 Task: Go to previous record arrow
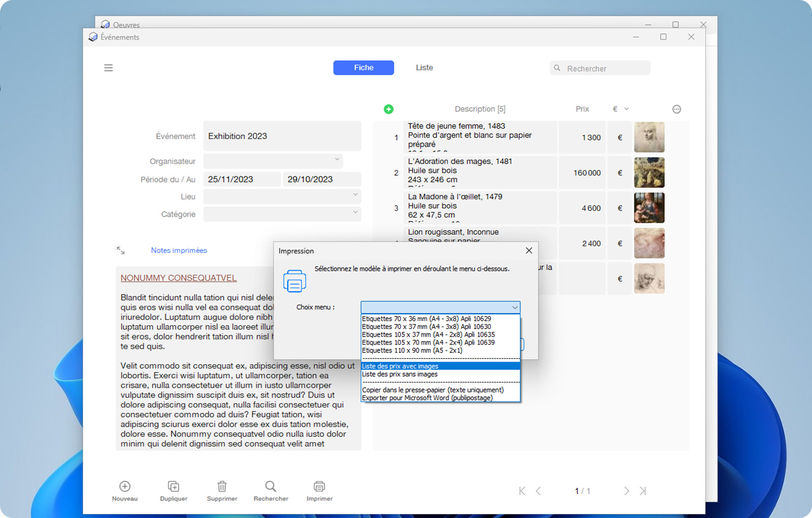tap(538, 491)
